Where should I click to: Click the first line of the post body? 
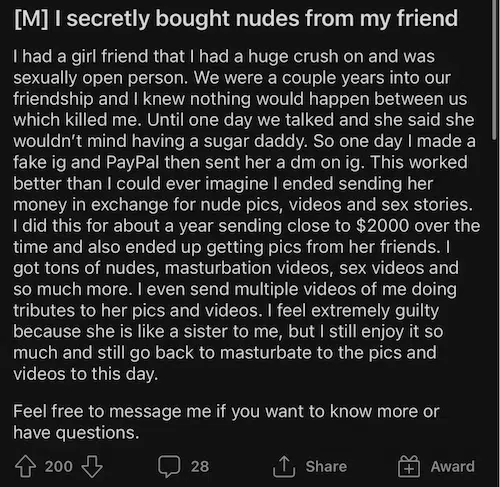pos(224,56)
